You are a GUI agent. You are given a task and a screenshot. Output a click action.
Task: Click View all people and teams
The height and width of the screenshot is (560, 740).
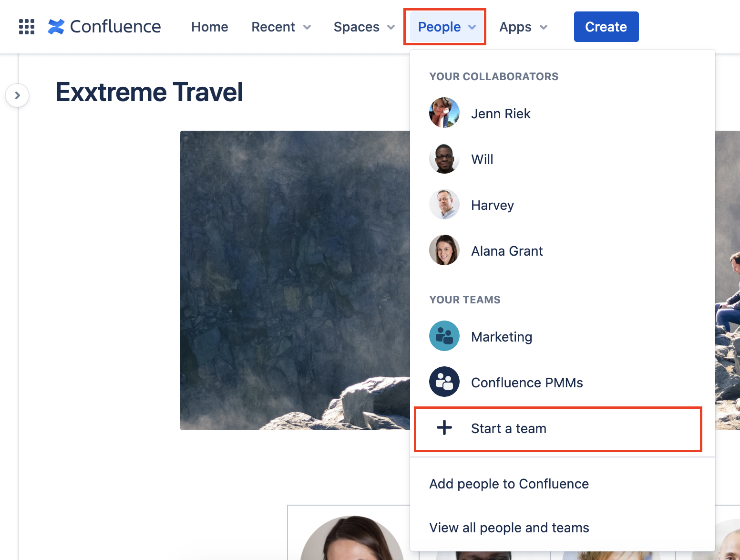tap(509, 528)
